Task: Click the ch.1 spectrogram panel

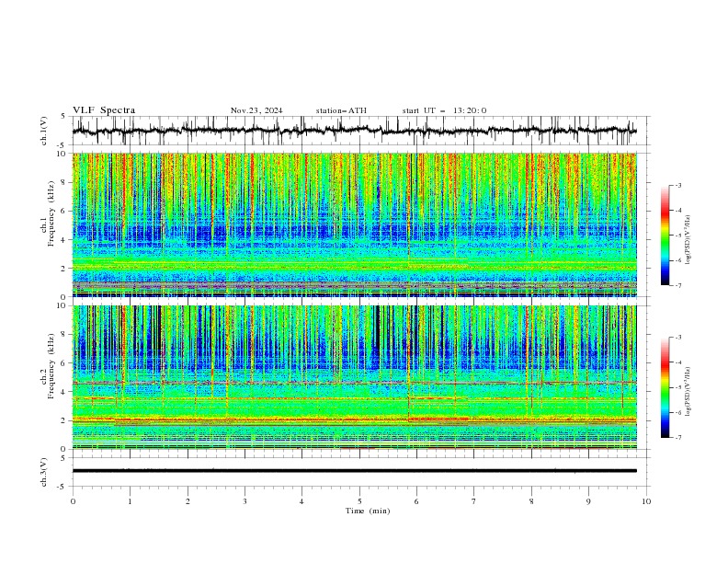Action: point(355,224)
